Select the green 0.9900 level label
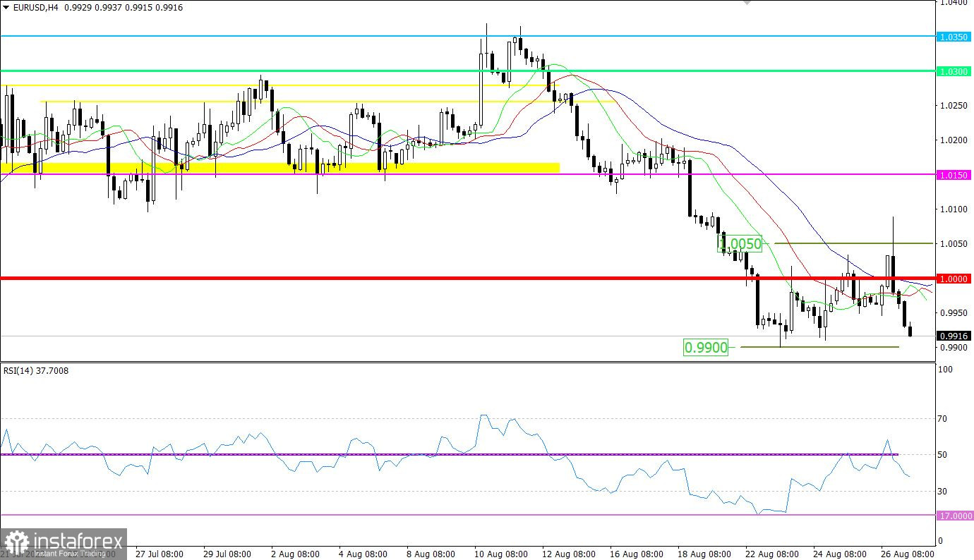This screenshot has width=974, height=560. click(x=706, y=347)
